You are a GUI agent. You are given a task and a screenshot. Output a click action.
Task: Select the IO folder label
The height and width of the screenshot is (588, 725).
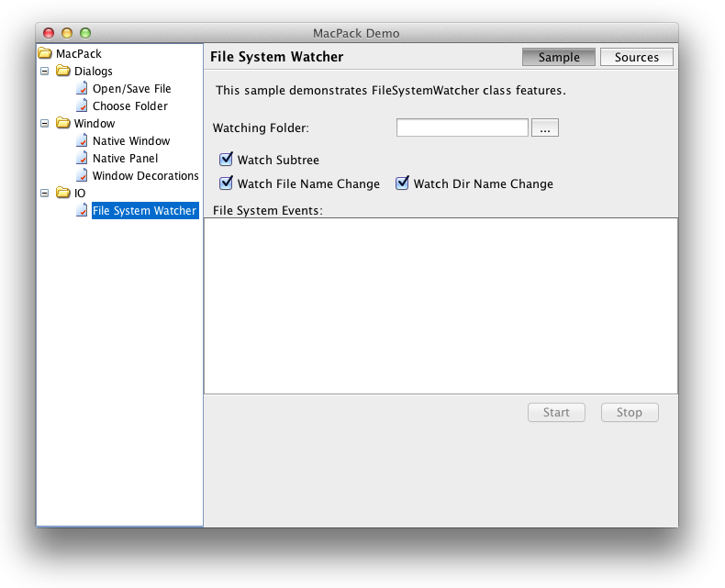pos(80,193)
